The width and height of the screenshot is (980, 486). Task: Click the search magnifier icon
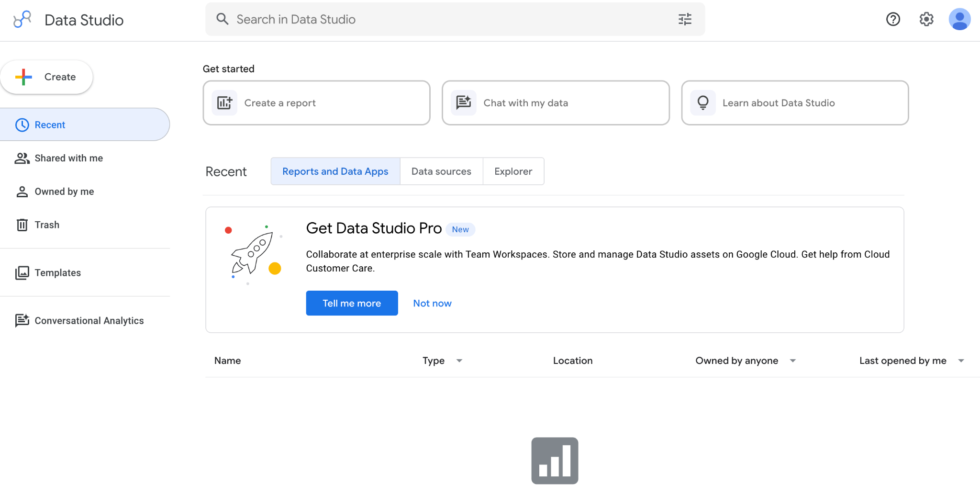222,19
